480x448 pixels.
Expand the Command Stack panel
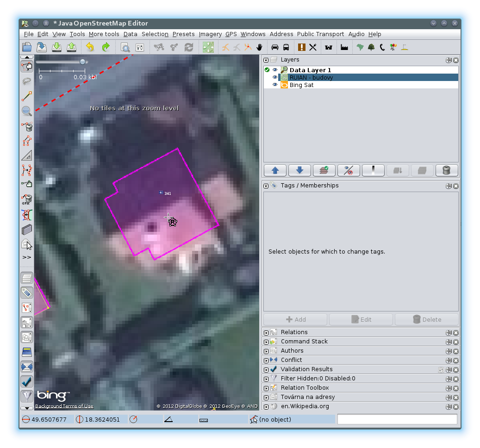point(266,342)
